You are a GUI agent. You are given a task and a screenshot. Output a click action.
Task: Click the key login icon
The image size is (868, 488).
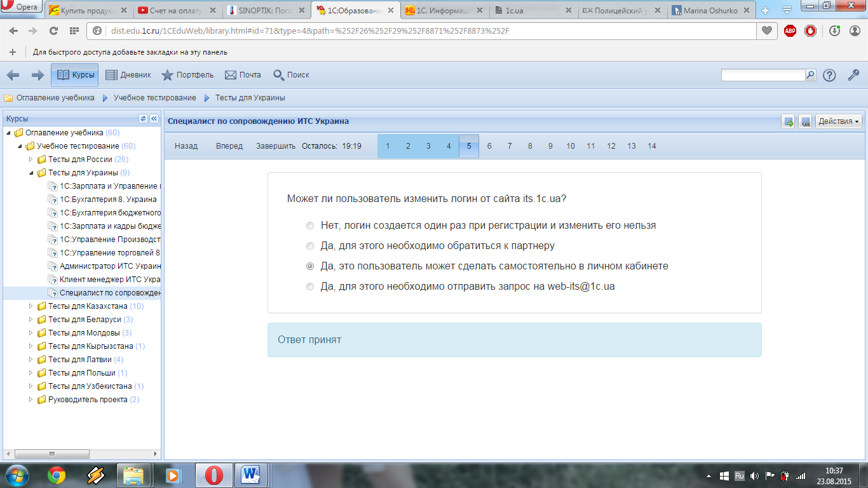coord(854,75)
